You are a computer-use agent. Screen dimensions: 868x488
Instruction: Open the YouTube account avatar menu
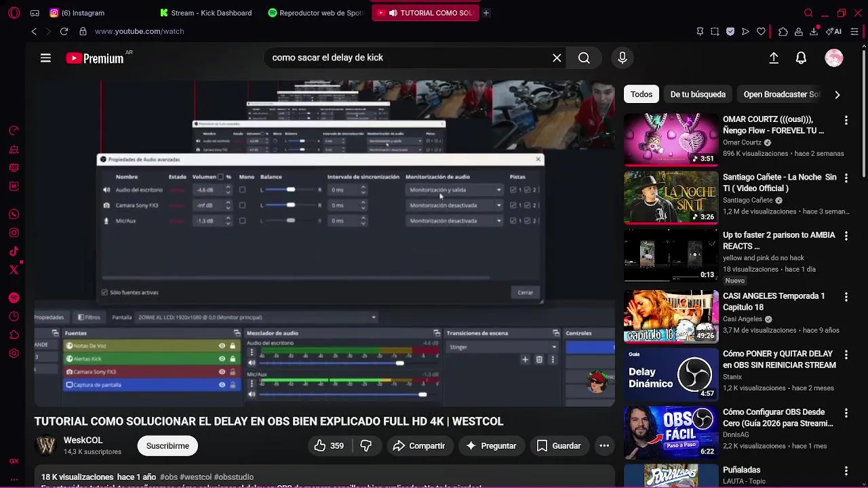tap(833, 58)
